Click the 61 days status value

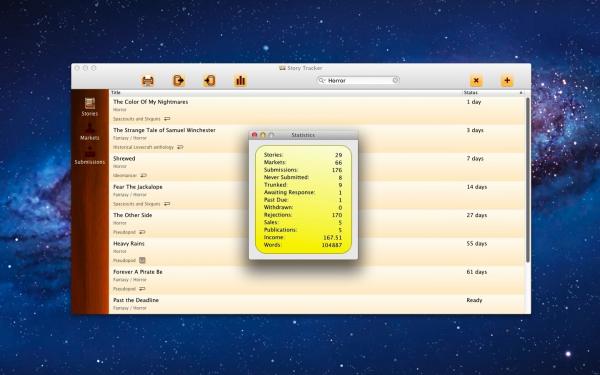point(476,272)
